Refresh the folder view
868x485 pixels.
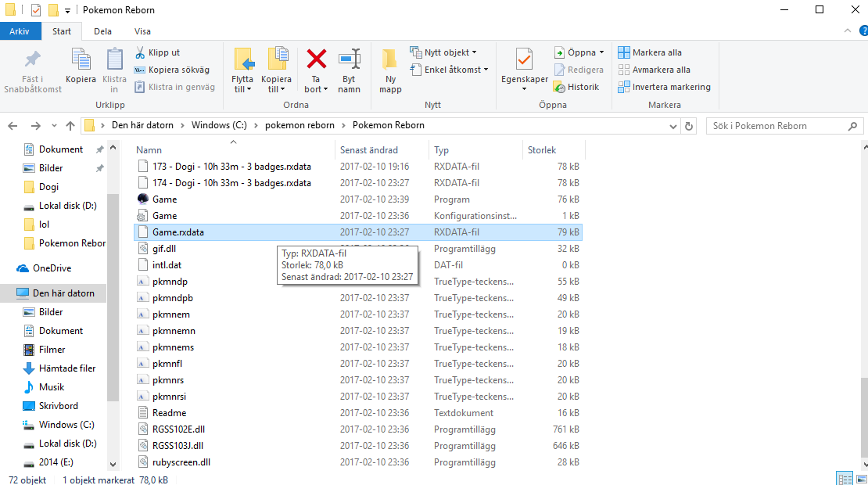[x=689, y=126]
